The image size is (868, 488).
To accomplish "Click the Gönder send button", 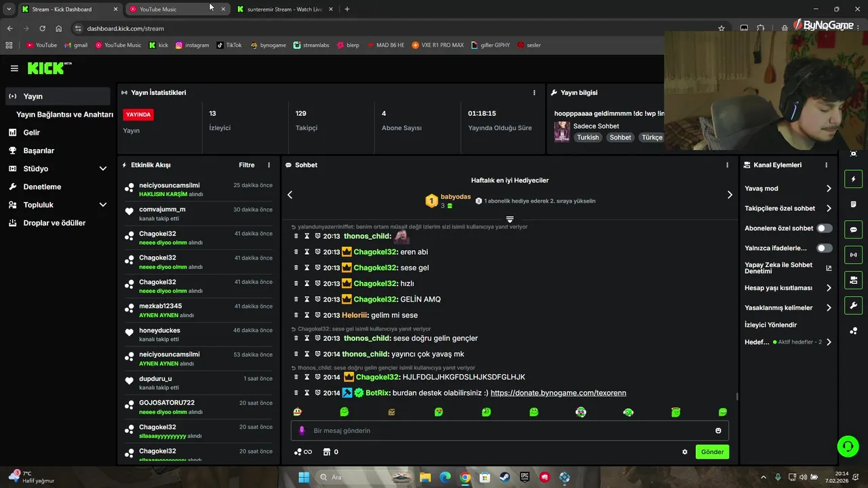I will coord(712,452).
